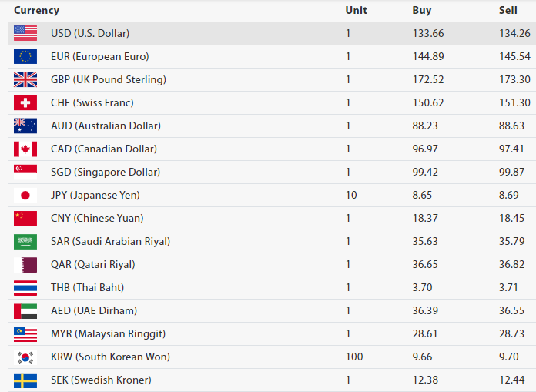Click the Swiss flag icon
This screenshot has height=392, width=536.
(x=25, y=102)
